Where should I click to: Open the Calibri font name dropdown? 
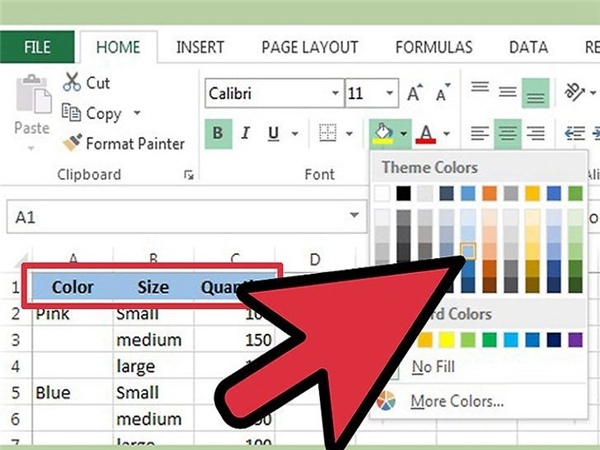pos(332,94)
